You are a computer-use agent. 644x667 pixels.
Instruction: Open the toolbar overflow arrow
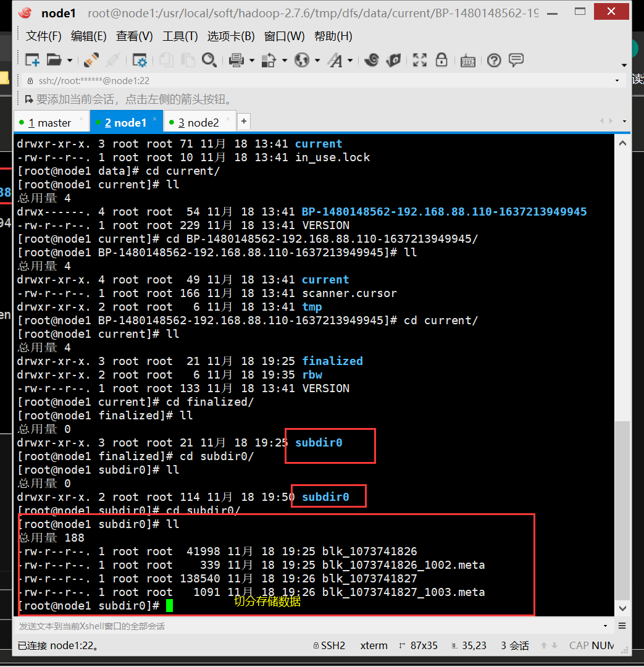coord(624,65)
